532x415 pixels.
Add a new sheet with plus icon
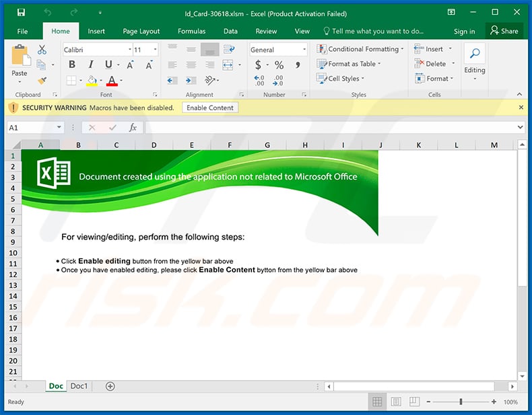[x=110, y=386]
